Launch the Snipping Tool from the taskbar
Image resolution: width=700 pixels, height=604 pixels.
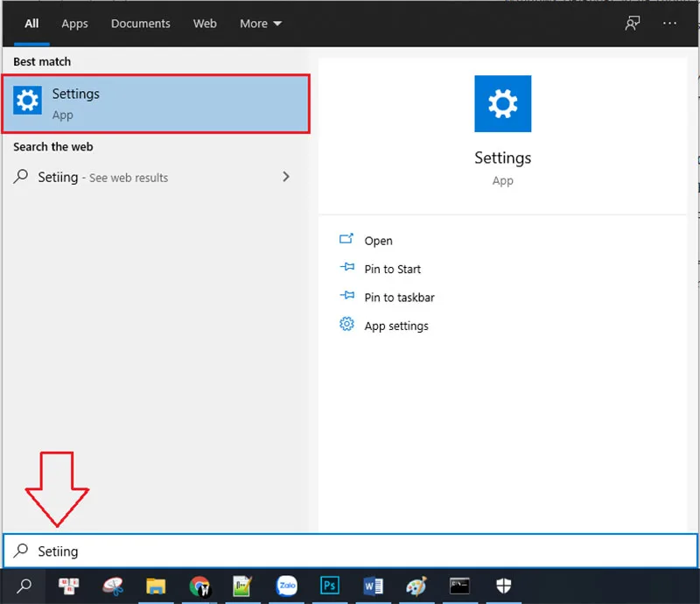coord(113,586)
